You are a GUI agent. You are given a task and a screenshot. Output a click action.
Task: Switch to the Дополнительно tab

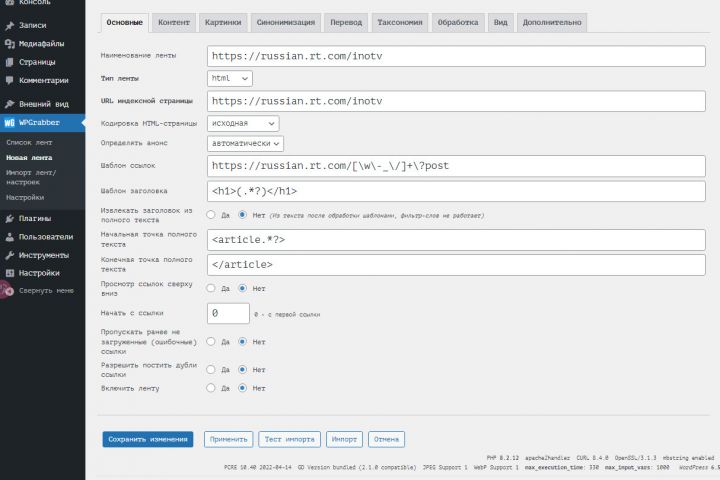(552, 23)
